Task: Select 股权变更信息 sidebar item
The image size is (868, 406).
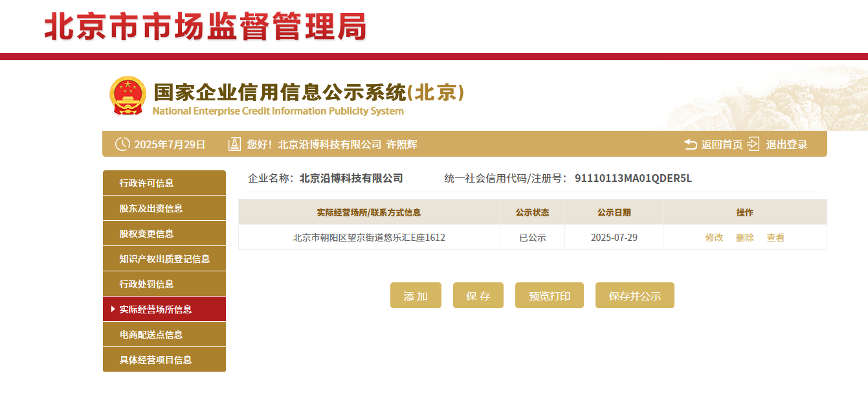Action: tap(164, 233)
